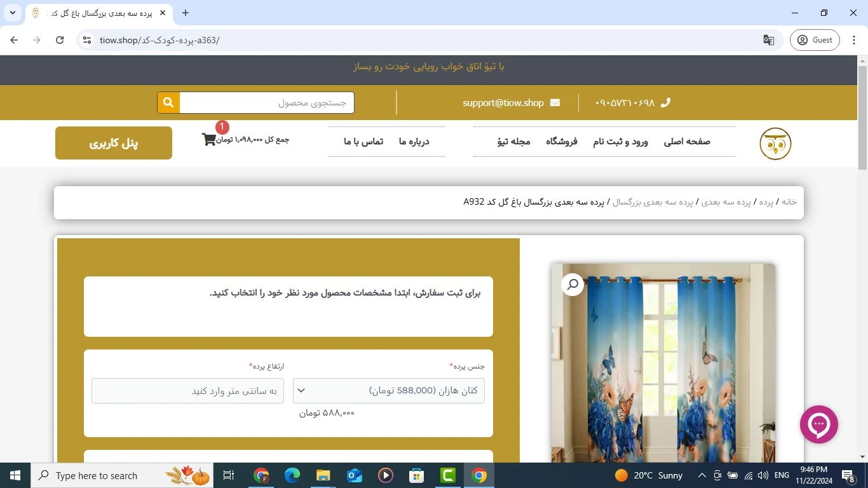Viewport: 868px width, 488px height.
Task: Click the envelope icon beside support email
Action: [x=555, y=103]
